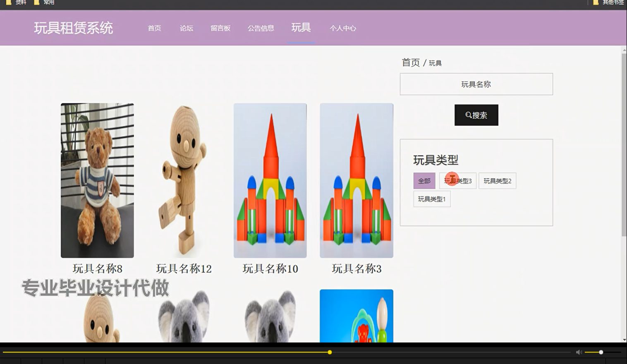This screenshot has width=627, height=364.
Task: Switch to the 留言板 section
Action: [220, 28]
